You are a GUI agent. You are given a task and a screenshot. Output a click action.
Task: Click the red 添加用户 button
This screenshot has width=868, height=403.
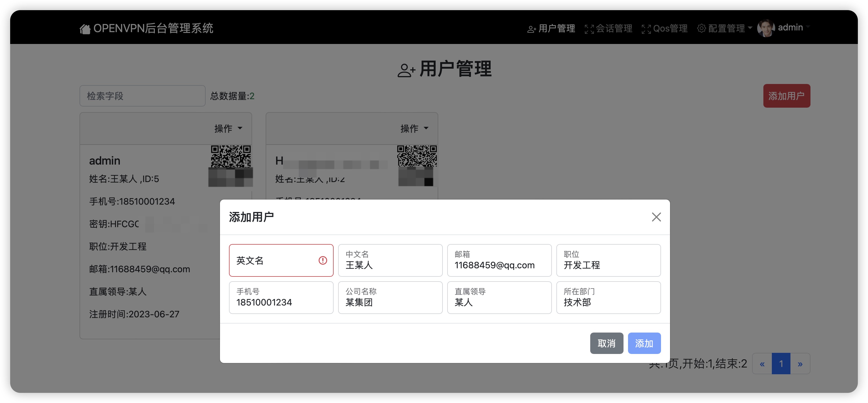click(786, 96)
